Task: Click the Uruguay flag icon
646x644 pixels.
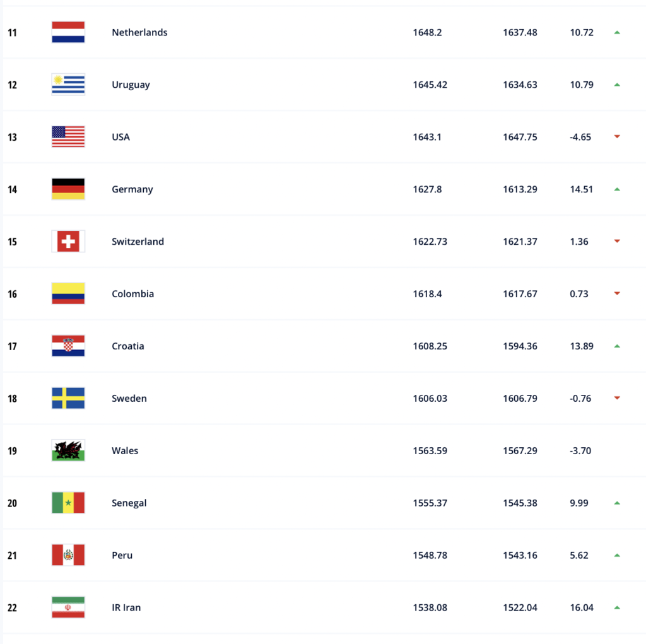Action: coord(68,85)
